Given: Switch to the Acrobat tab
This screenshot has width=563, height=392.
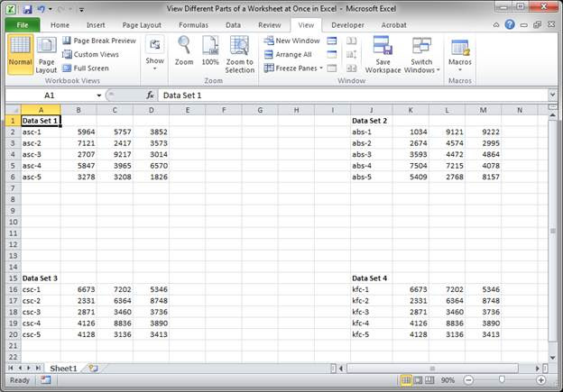Looking at the screenshot, I should tap(394, 25).
